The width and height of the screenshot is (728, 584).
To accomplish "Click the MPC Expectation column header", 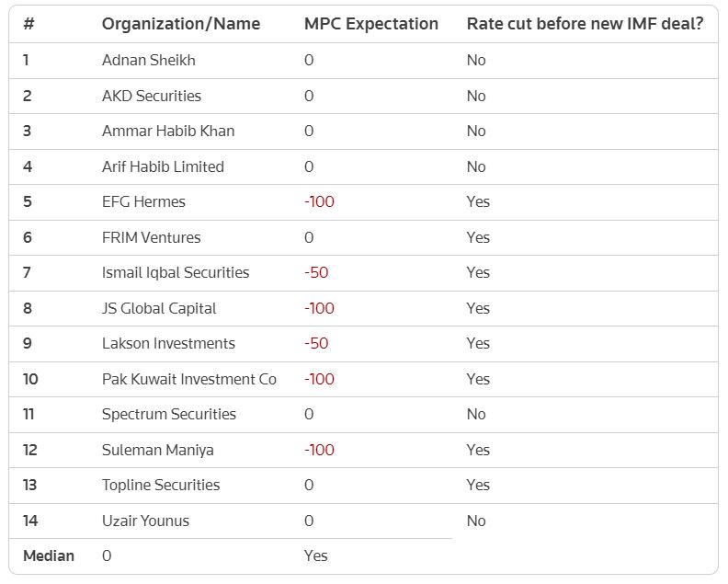I will 370,24.
